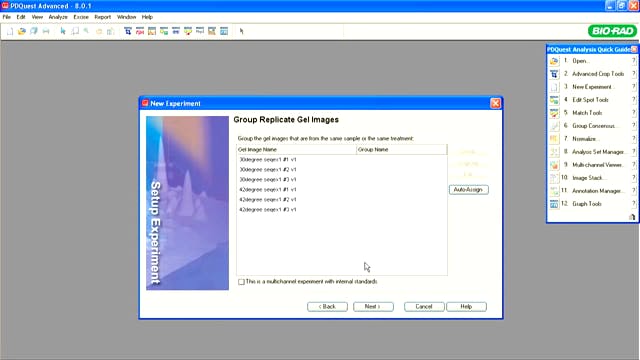Click Multi-channel Viewer icon in Quick Guide
This screenshot has width=640, height=360.
pyautogui.click(x=554, y=165)
